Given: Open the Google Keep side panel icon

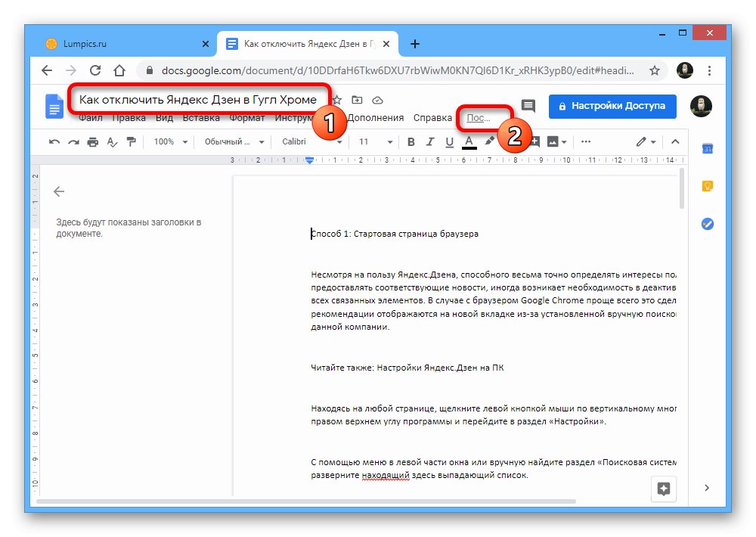Looking at the screenshot, I should pos(708,186).
